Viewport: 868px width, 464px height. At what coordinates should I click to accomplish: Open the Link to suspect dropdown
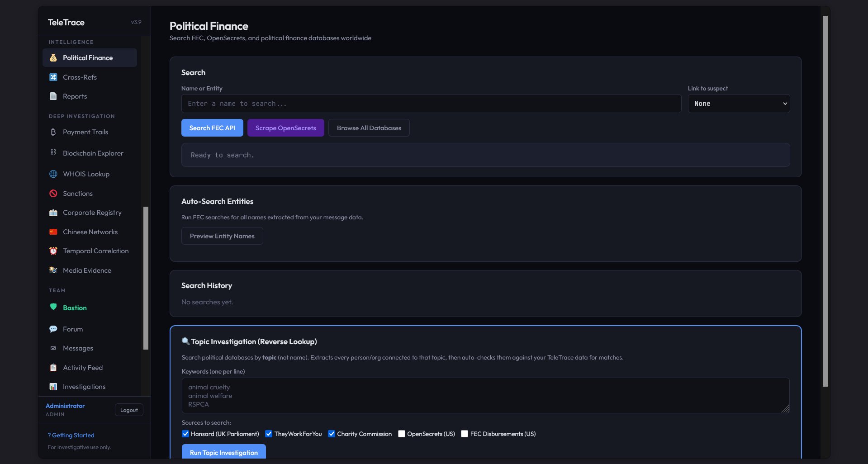[739, 104]
